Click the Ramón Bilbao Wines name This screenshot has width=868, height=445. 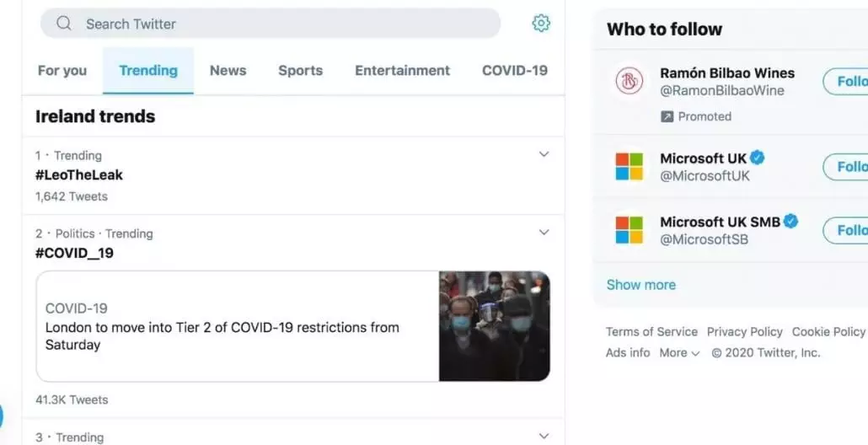pos(726,72)
